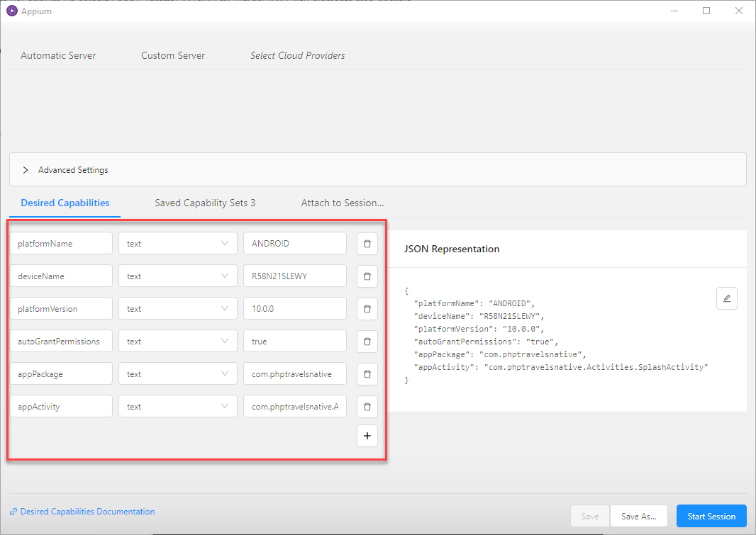Open type dropdown for platformName
The image size is (756, 535).
coord(177,244)
